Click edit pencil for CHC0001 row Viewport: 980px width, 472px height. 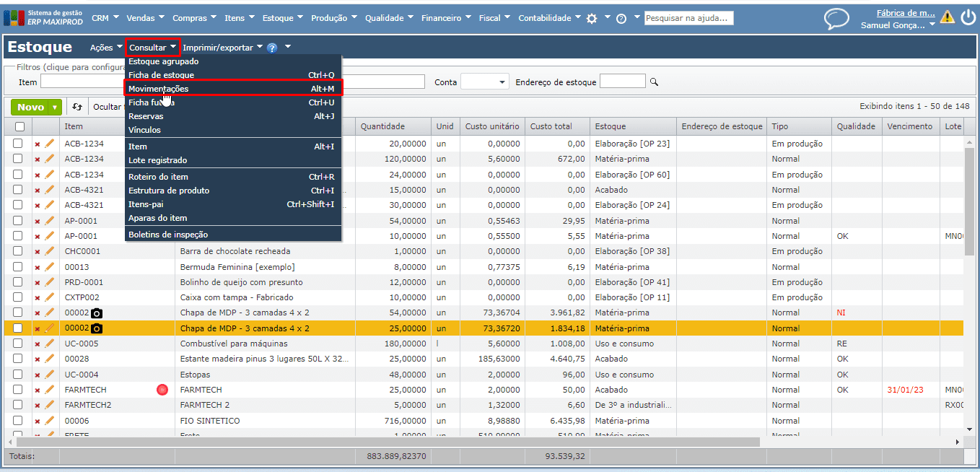pos(49,251)
